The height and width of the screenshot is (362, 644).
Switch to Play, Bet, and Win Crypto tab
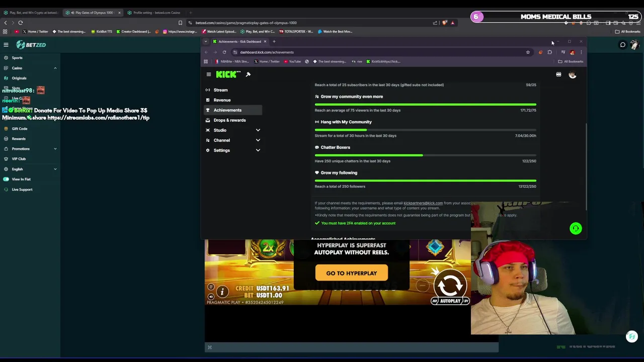(30, 13)
